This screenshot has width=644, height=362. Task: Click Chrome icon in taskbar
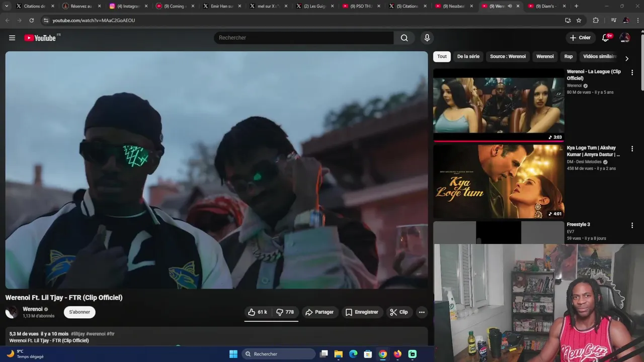pyautogui.click(x=383, y=354)
